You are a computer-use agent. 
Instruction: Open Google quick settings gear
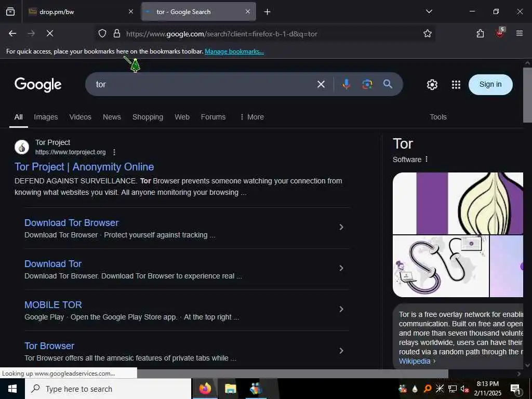click(432, 85)
